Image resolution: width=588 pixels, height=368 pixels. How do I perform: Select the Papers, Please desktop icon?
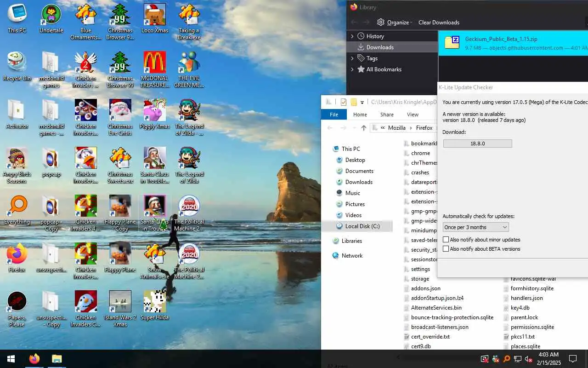[17, 309]
